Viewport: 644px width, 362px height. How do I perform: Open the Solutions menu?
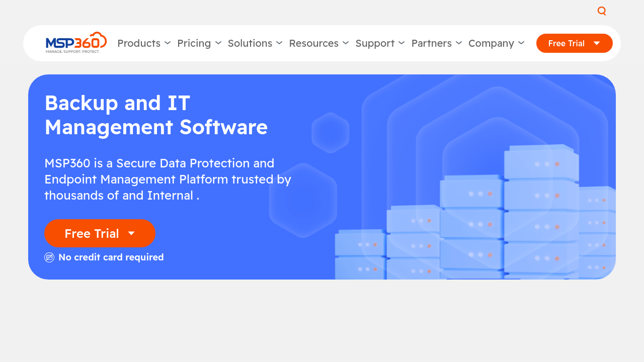coord(250,43)
